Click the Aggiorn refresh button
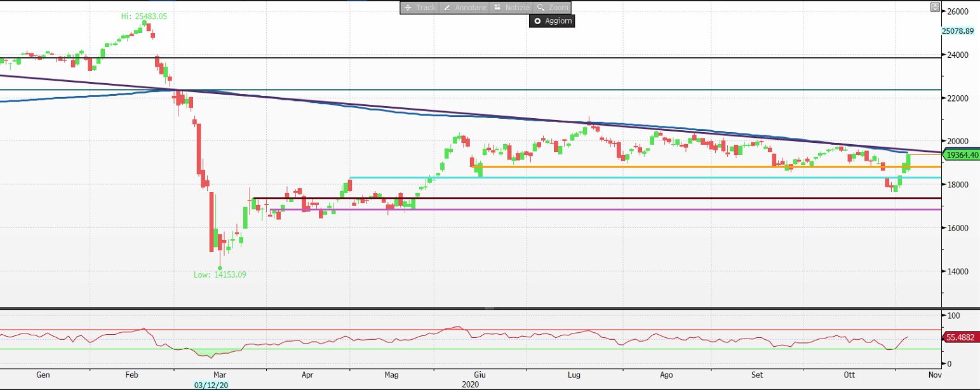980x390 pixels. click(x=552, y=21)
